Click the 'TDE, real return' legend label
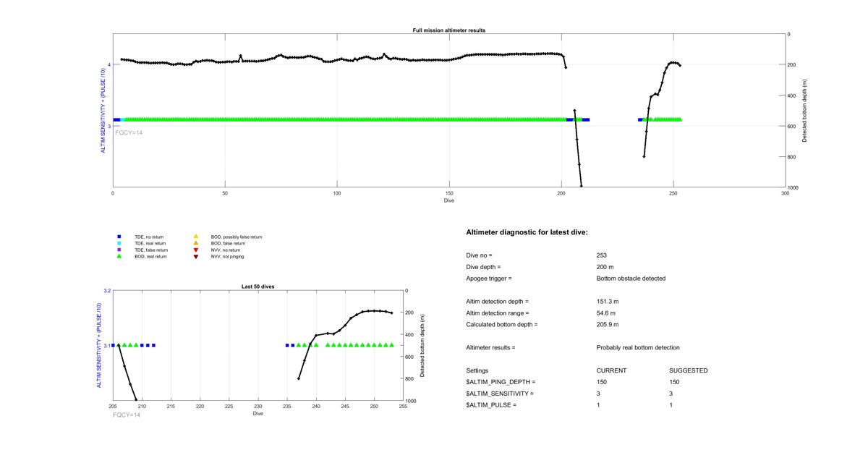This screenshot has height=450, width=868. tap(151, 243)
